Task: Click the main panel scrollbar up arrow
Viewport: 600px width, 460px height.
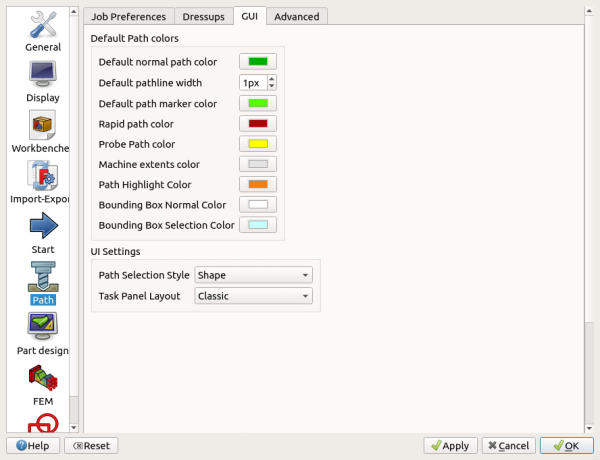Action: pos(589,11)
